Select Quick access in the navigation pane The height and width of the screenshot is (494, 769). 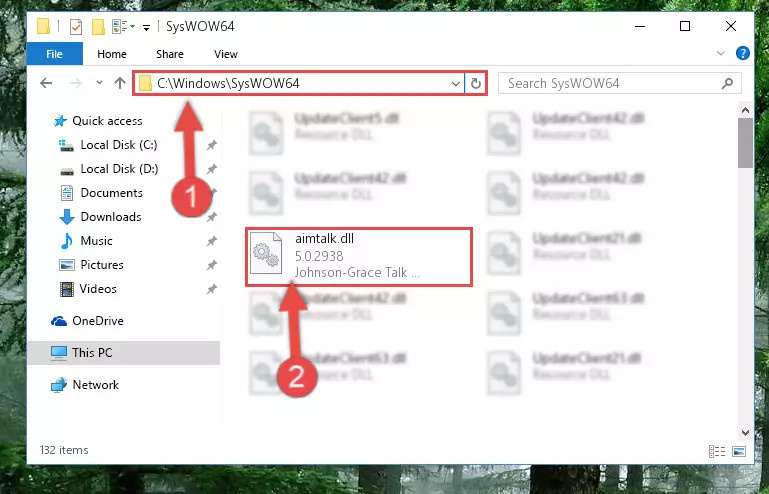[98, 121]
